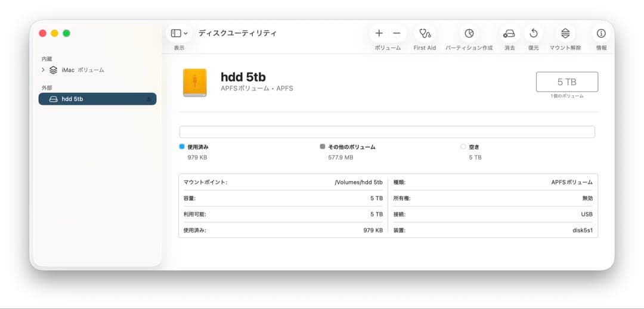The image size is (644, 309).
Task: Expand the iMac ボリューム disclosure arrow
Action: pyautogui.click(x=43, y=70)
